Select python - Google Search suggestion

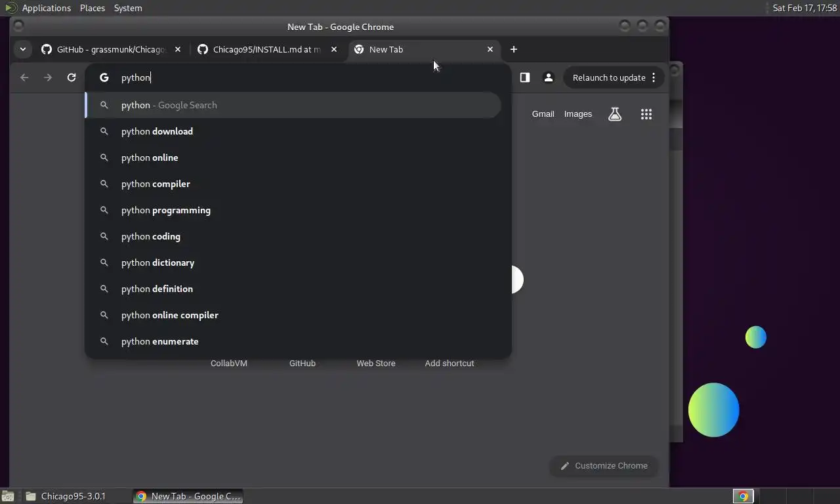click(293, 105)
